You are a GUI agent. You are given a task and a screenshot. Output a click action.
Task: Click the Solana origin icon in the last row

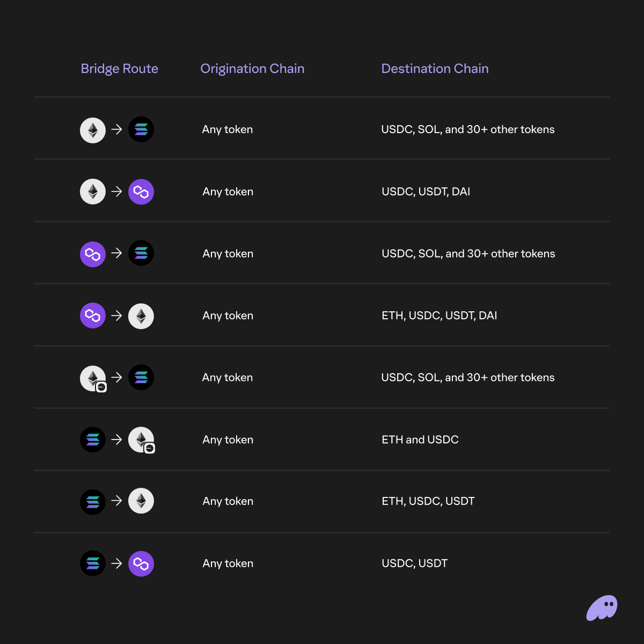[93, 563]
